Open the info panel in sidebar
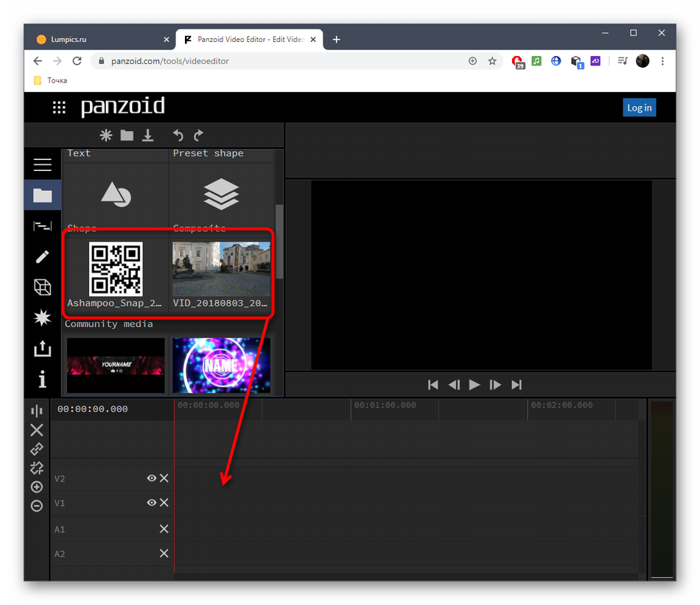The height and width of the screenshot is (605, 700). [42, 380]
